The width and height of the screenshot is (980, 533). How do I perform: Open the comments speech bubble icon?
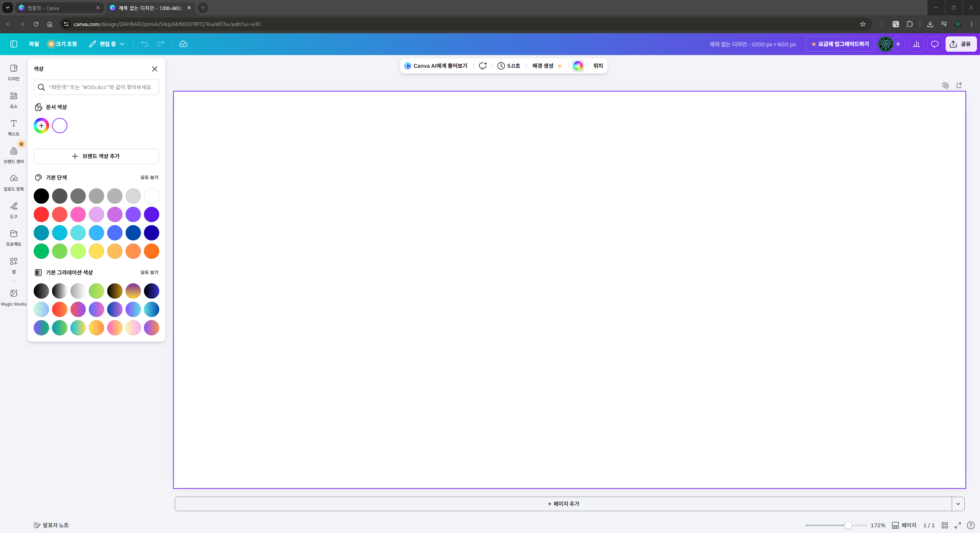pos(934,44)
